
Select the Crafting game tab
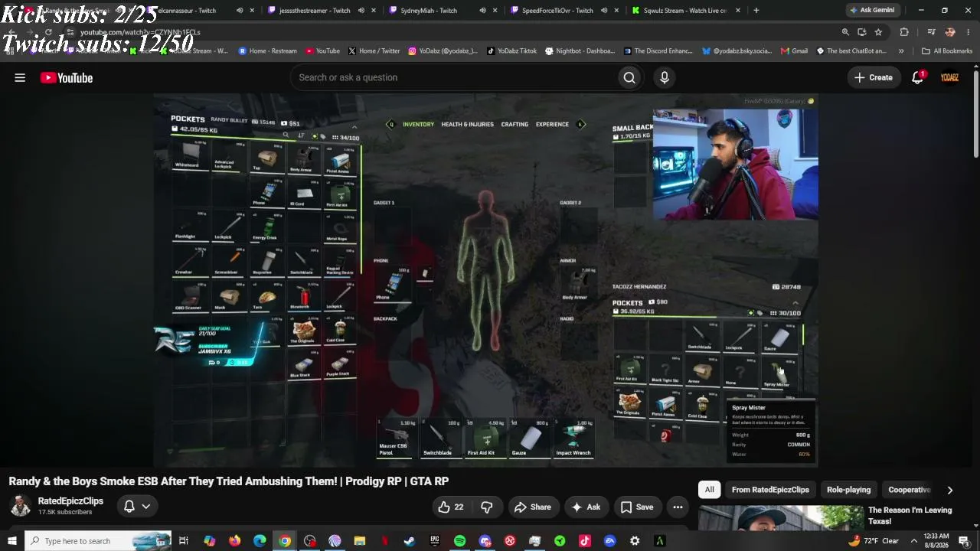pyautogui.click(x=514, y=124)
